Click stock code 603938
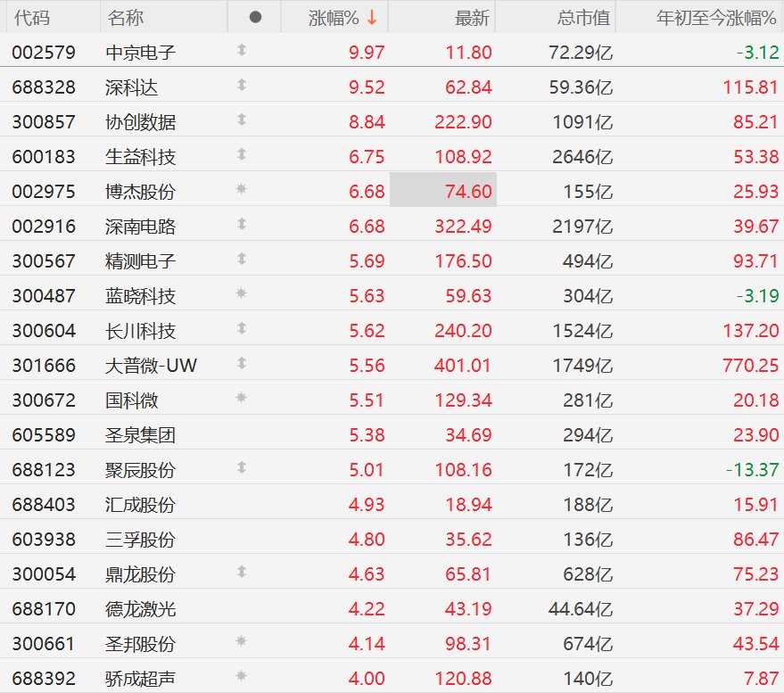 pos(44,540)
